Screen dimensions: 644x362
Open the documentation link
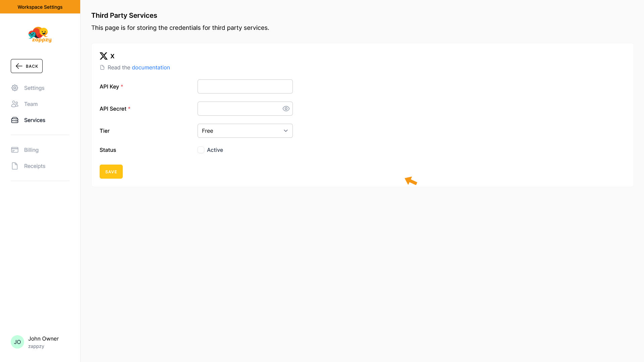[151, 67]
